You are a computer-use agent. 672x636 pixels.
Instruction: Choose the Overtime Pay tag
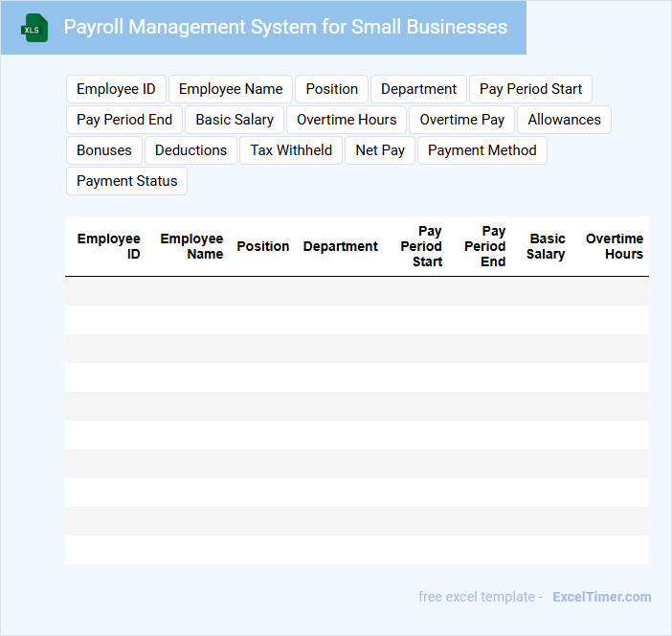point(462,120)
